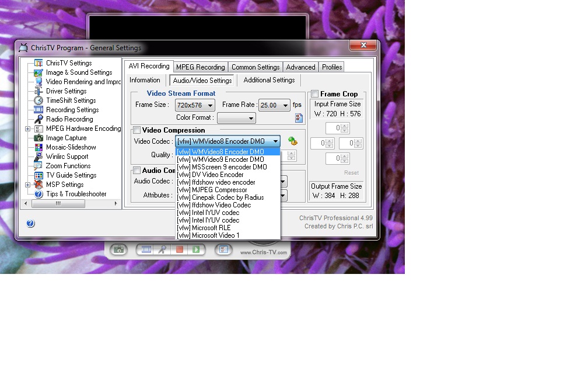Select ffdshow video encoder option
The width and height of the screenshot is (588, 368).
point(228,182)
